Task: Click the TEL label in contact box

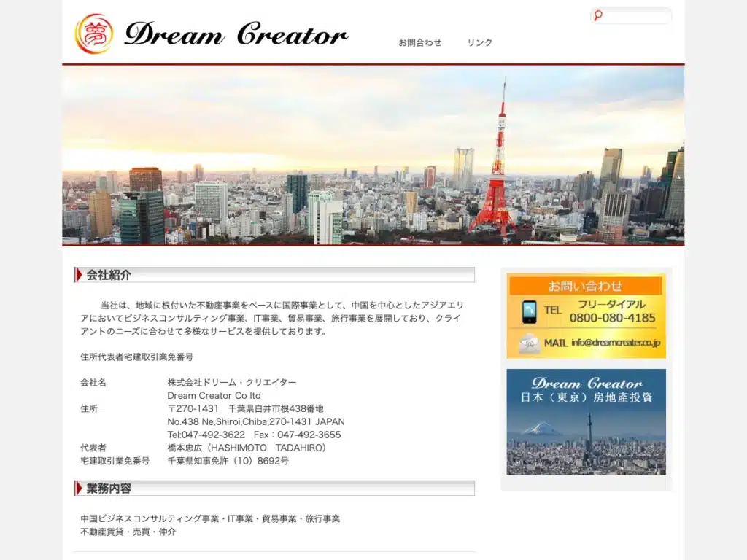Action: point(553,310)
